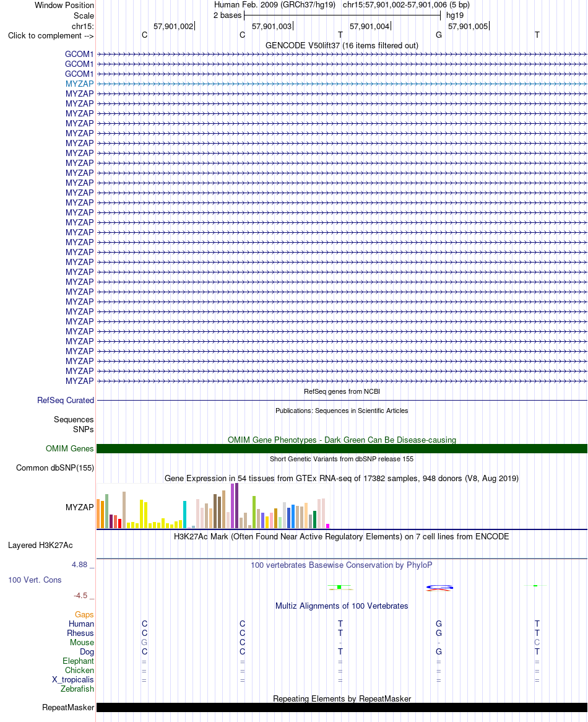Click the 'Click to complement' label
The height and width of the screenshot is (722, 588).
click(51, 36)
